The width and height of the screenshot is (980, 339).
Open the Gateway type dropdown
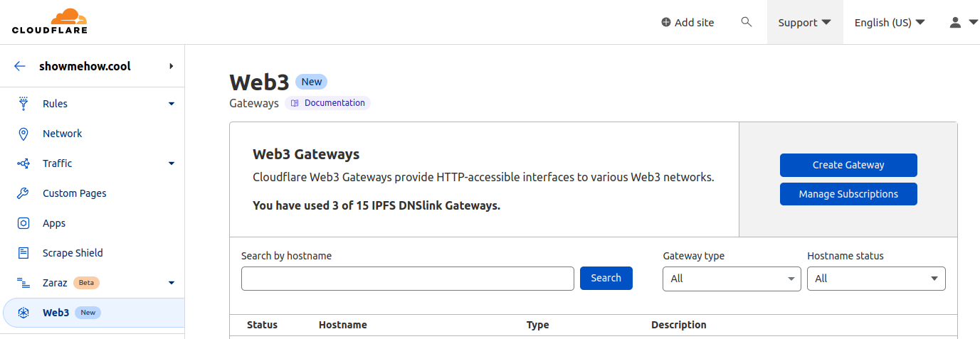point(732,279)
